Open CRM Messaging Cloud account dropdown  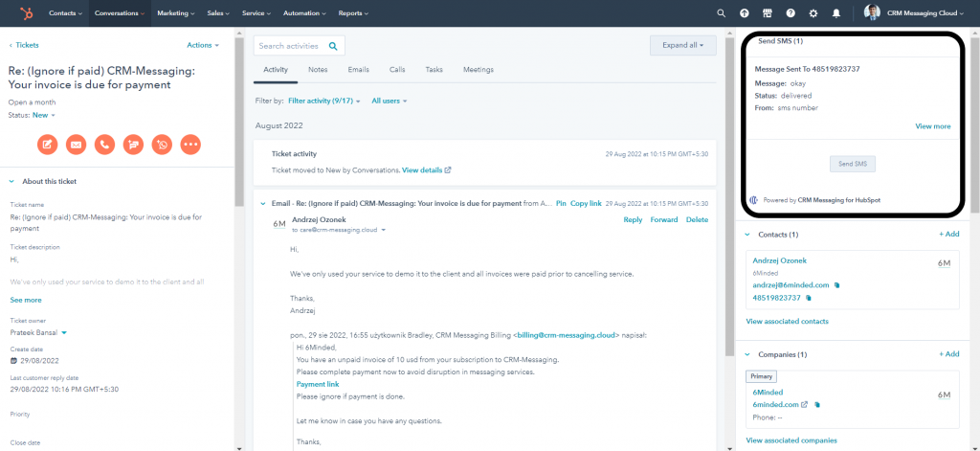click(924, 13)
